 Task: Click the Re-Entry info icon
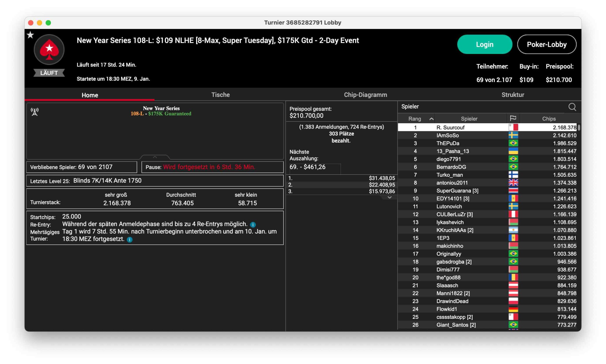[x=253, y=224]
